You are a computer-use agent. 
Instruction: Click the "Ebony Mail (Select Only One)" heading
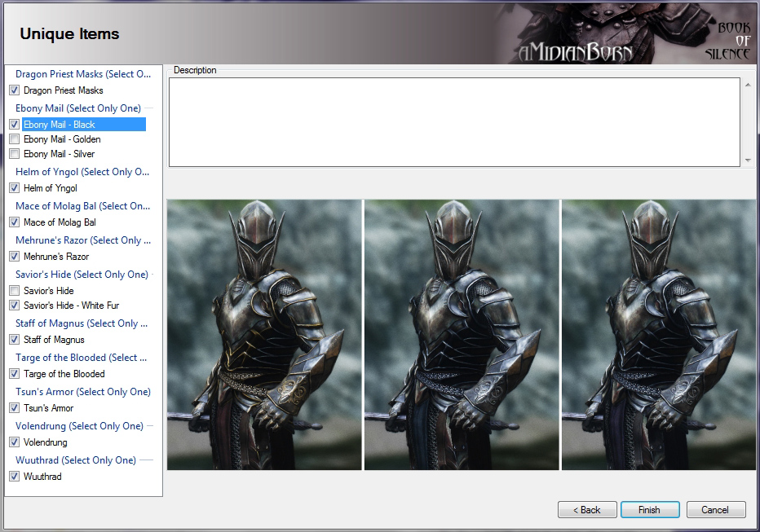point(78,108)
